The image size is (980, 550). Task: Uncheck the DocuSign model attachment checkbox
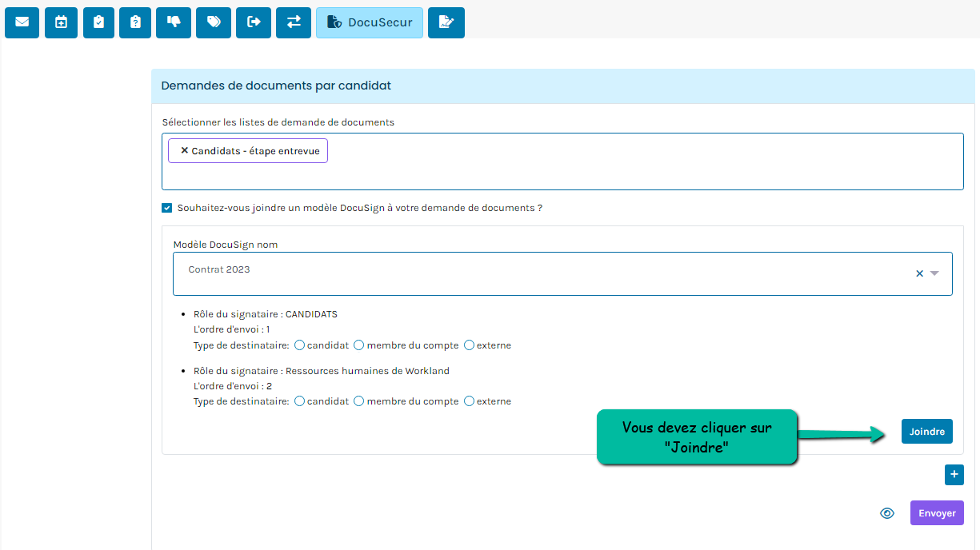[x=166, y=208]
